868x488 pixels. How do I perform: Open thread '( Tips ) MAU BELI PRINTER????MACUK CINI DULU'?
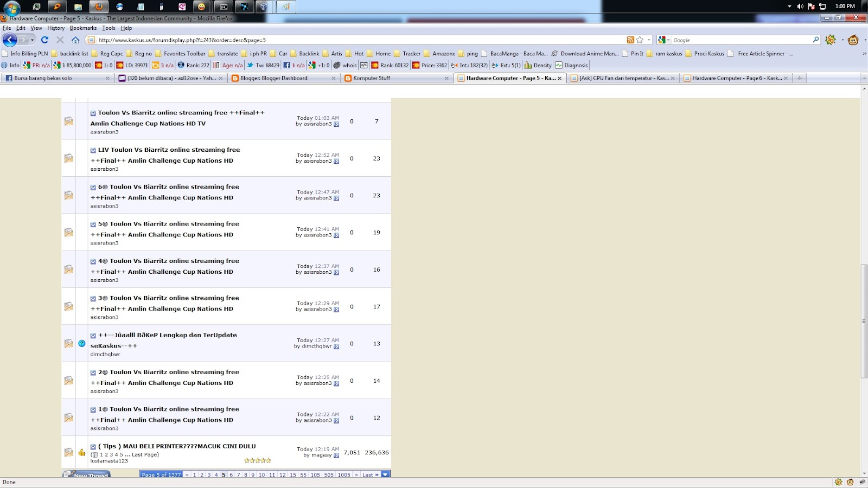(x=177, y=446)
